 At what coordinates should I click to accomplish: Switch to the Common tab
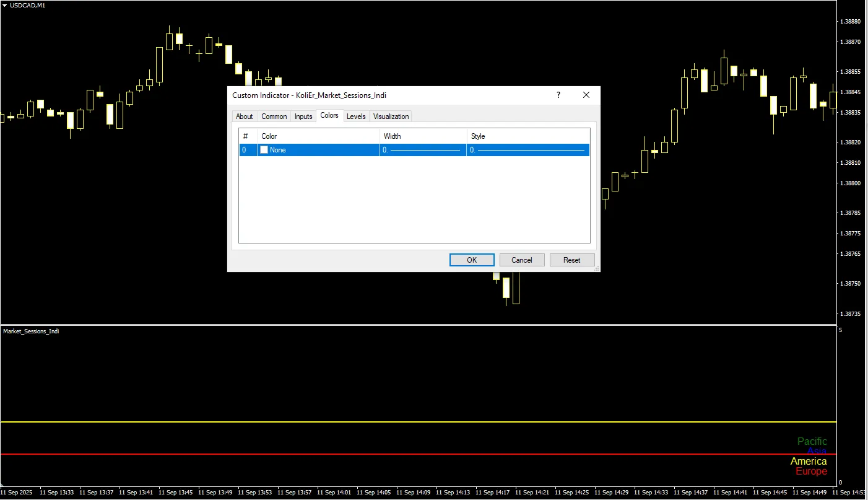click(274, 116)
